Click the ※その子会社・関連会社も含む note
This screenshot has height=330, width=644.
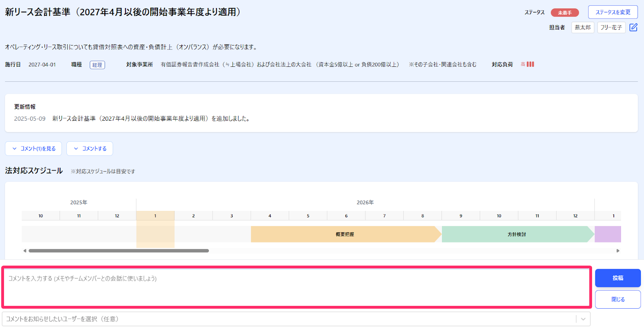(443, 64)
